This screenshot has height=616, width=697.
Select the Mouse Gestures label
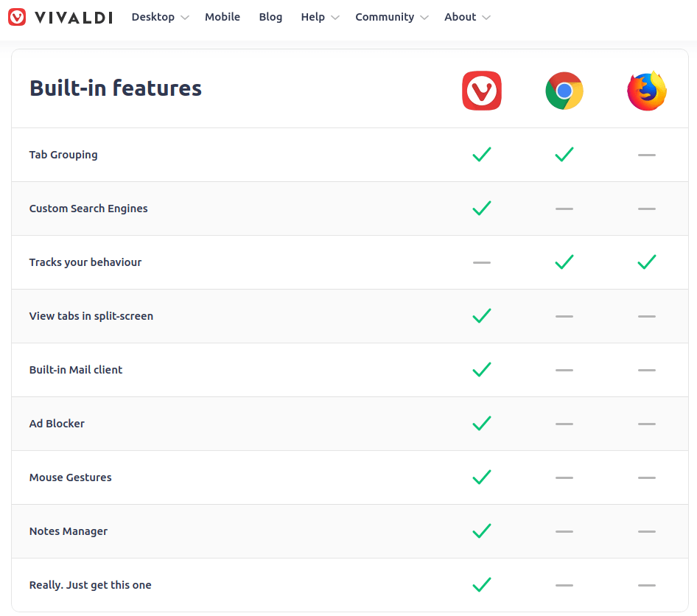click(70, 477)
